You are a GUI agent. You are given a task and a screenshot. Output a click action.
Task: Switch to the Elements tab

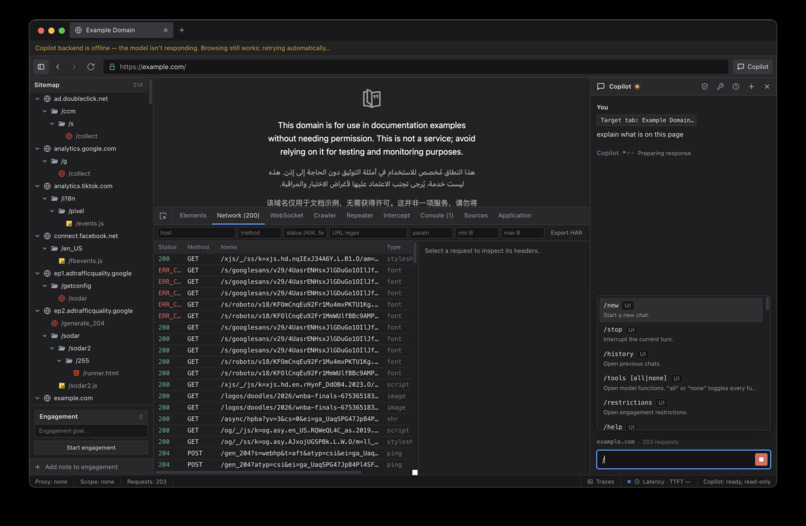193,215
